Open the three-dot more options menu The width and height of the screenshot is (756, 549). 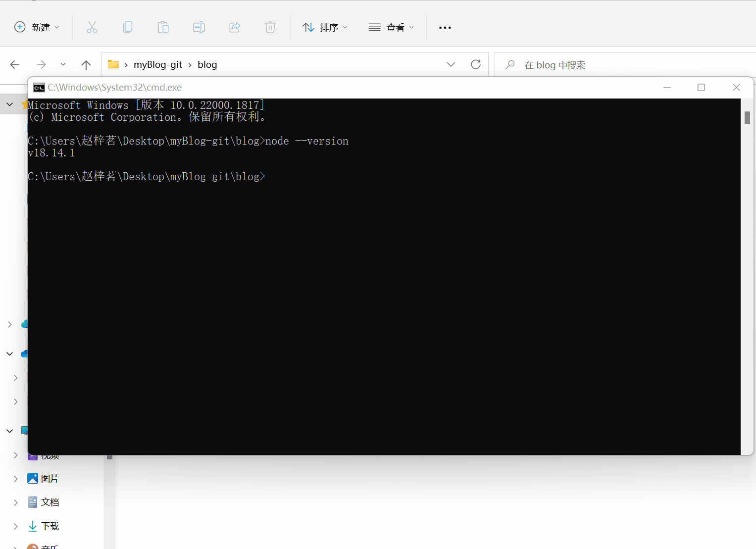pos(445,28)
